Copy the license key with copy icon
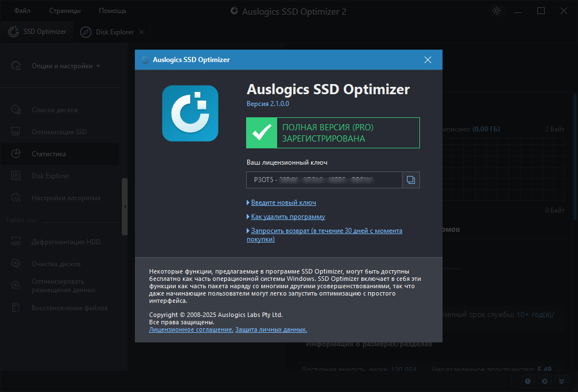 [411, 180]
